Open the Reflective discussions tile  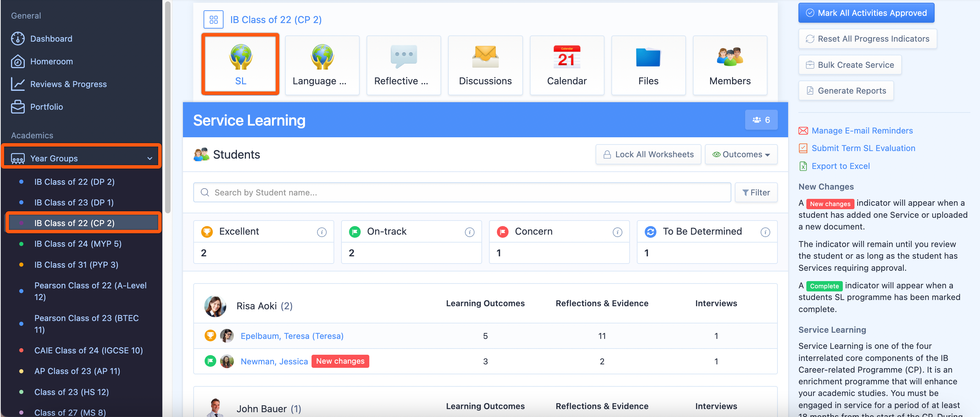click(x=403, y=64)
